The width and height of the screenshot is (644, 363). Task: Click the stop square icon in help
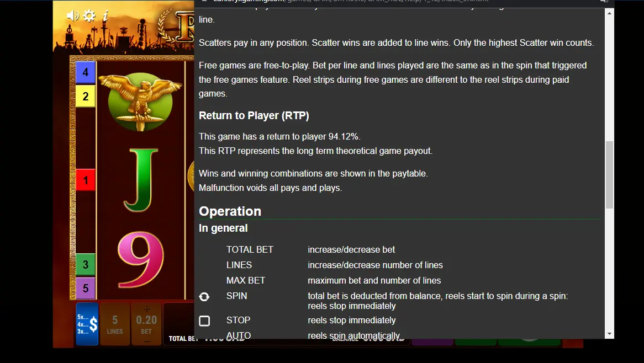(x=204, y=321)
